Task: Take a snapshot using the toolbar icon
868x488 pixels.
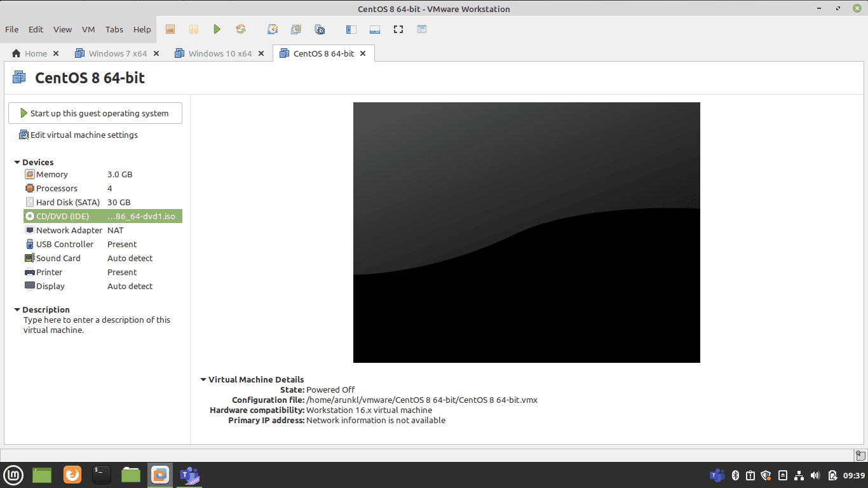Action: tap(273, 29)
